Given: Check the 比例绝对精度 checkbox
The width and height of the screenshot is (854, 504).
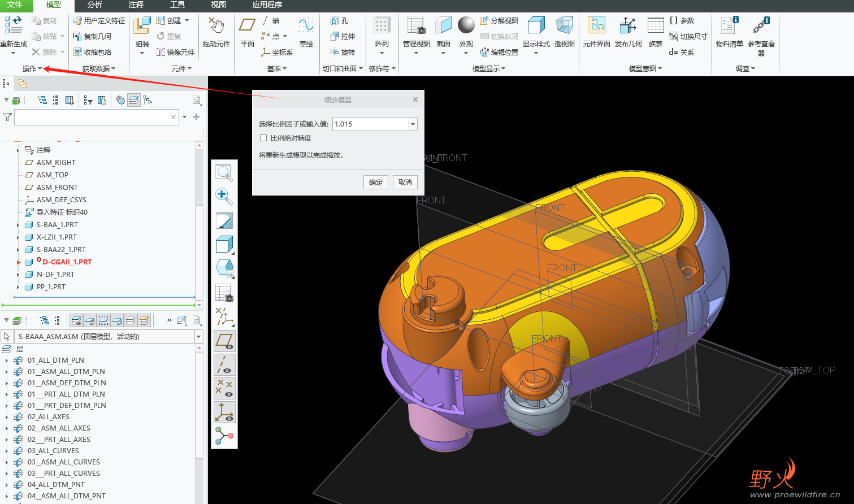Looking at the screenshot, I should pyautogui.click(x=263, y=138).
